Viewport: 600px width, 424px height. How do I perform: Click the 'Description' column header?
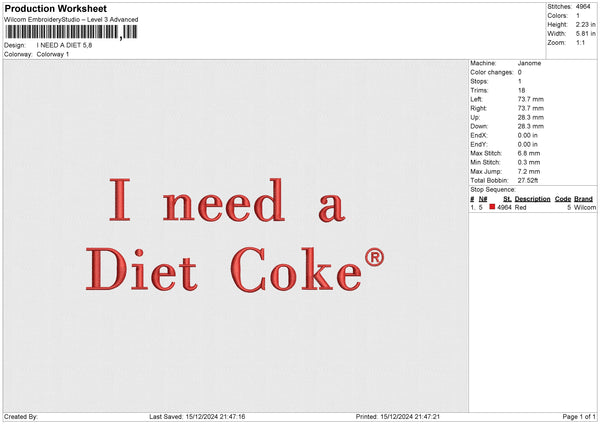point(532,199)
